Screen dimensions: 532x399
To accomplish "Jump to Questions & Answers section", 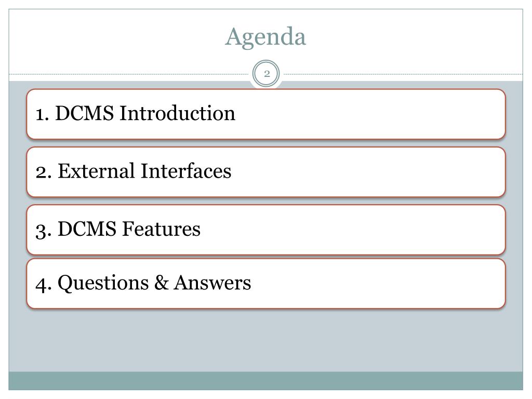I will pyautogui.click(x=266, y=284).
